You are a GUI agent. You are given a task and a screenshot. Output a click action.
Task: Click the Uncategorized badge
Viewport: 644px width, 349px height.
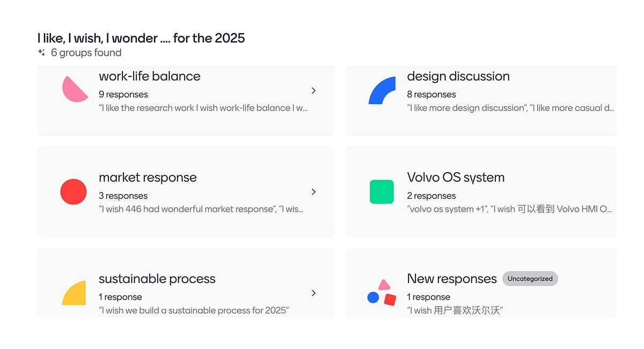(530, 279)
